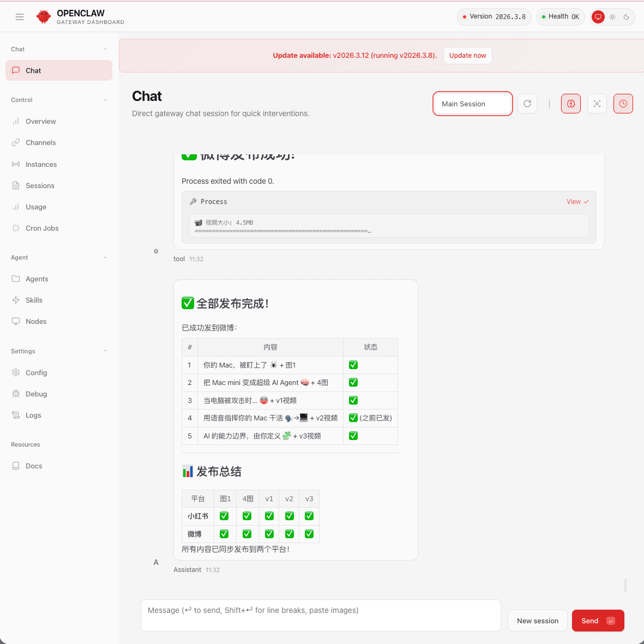Open the Main Session dropdown
The height and width of the screenshot is (644, 644).
[x=472, y=104]
